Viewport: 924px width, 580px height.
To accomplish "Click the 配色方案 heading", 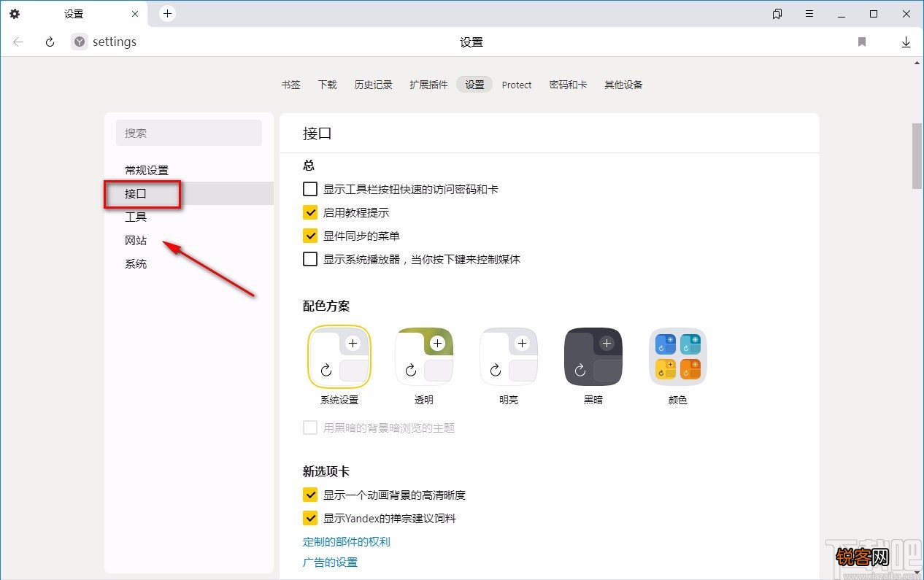I will pyautogui.click(x=326, y=306).
